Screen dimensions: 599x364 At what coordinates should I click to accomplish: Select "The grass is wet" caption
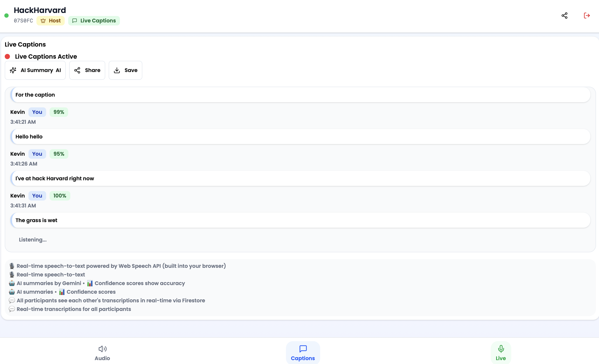point(301,220)
